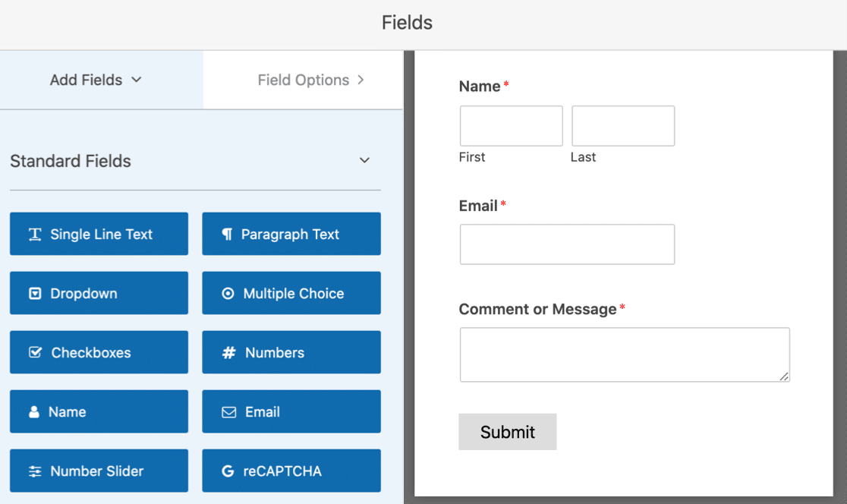Click the Submit button in preview

(x=507, y=432)
